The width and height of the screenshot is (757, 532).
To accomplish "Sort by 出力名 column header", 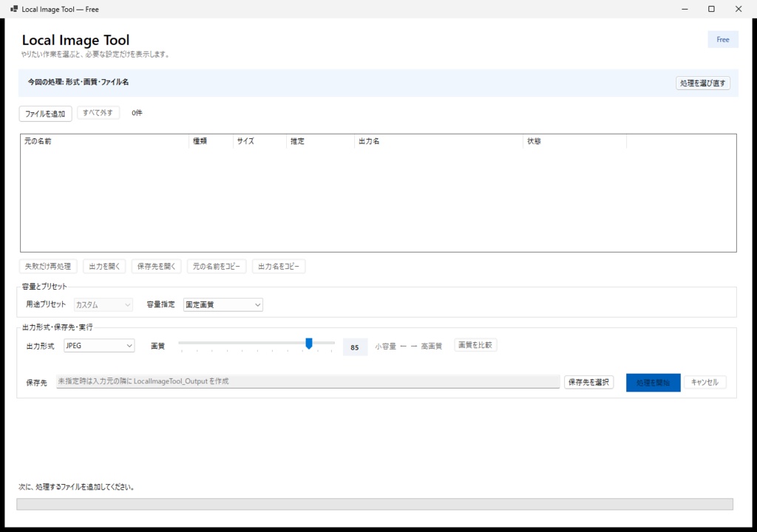I will coord(438,141).
